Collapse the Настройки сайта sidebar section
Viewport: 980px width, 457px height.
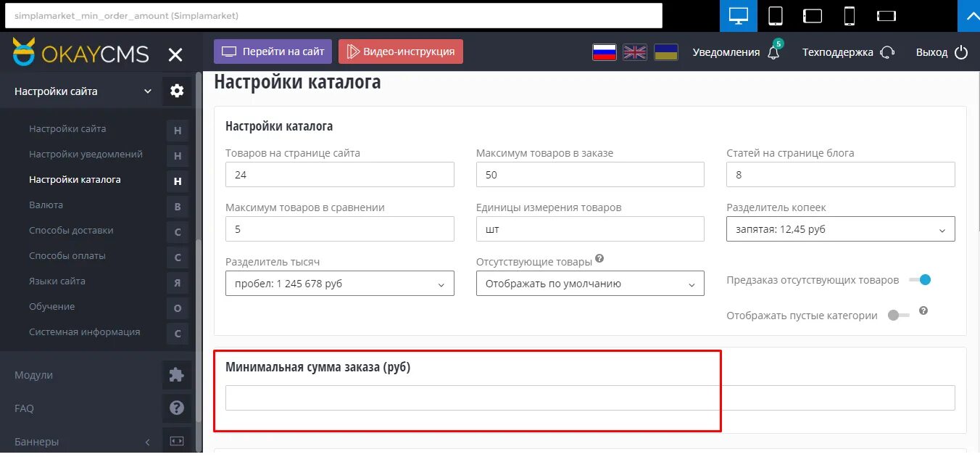(148, 91)
